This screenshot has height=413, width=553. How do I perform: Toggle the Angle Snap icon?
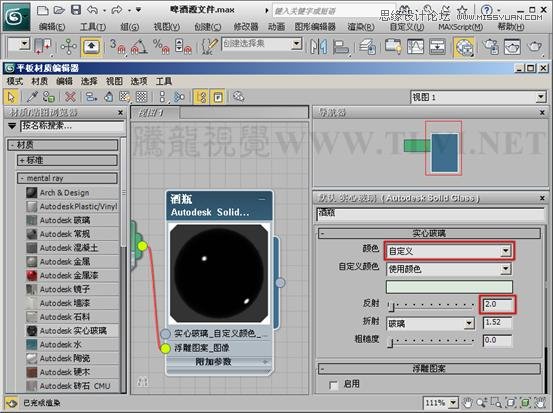[x=139, y=47]
